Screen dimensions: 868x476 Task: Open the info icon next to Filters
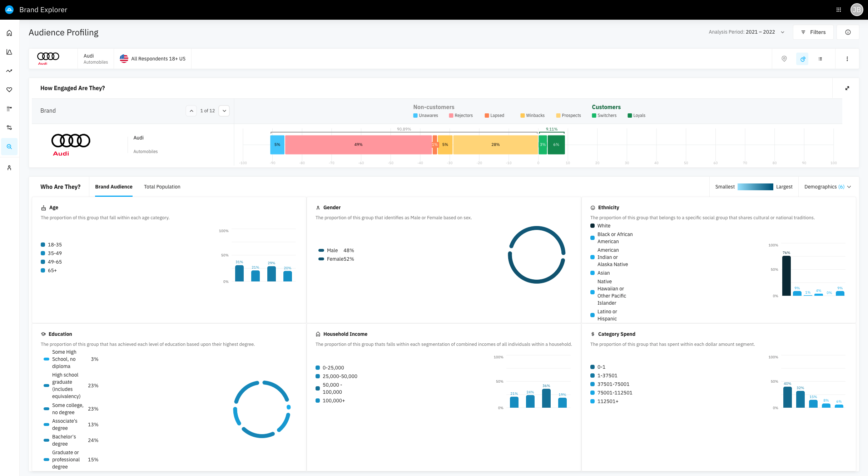tap(848, 32)
